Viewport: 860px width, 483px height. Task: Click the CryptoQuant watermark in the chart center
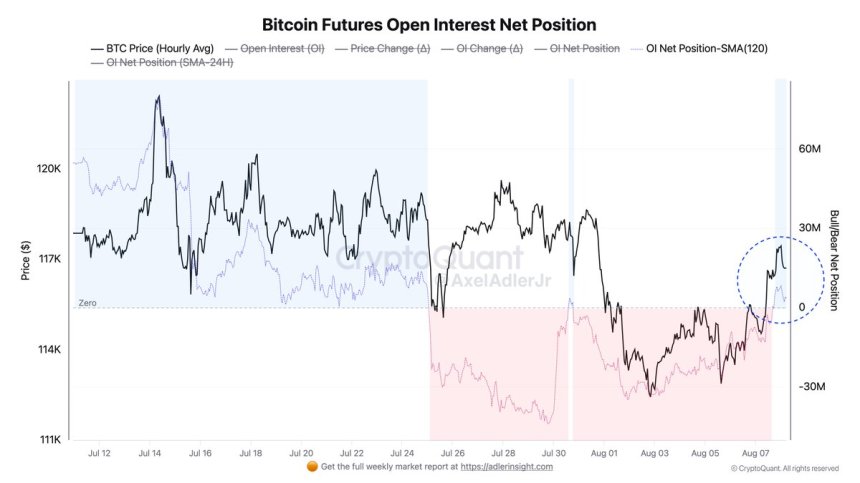pos(428,257)
